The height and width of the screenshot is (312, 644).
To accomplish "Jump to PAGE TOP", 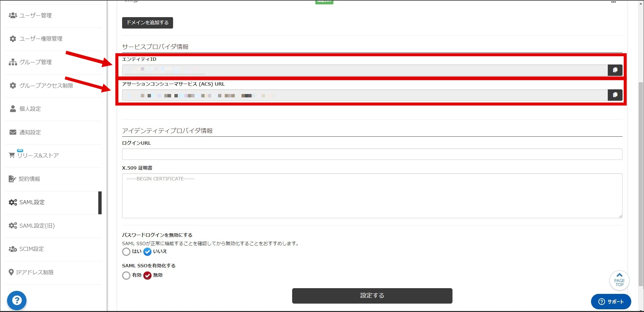I will 619,280.
